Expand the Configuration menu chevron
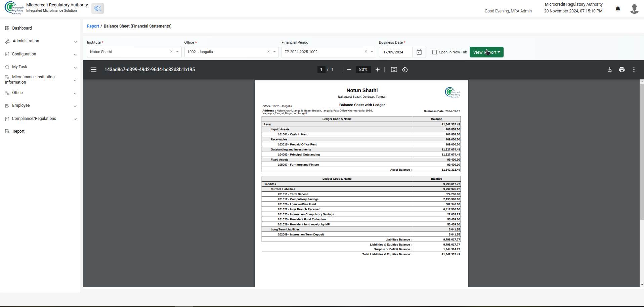The image size is (644, 307). pos(75,54)
